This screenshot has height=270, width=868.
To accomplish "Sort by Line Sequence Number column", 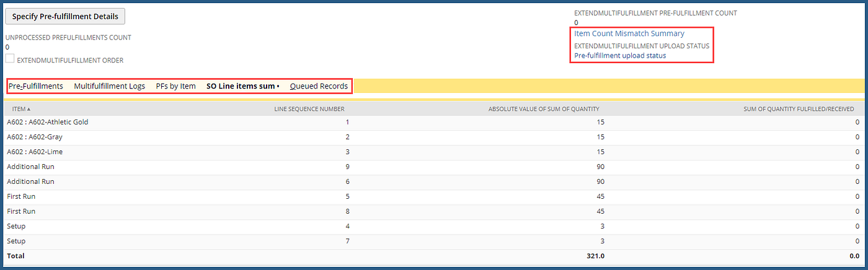I will click(309, 108).
